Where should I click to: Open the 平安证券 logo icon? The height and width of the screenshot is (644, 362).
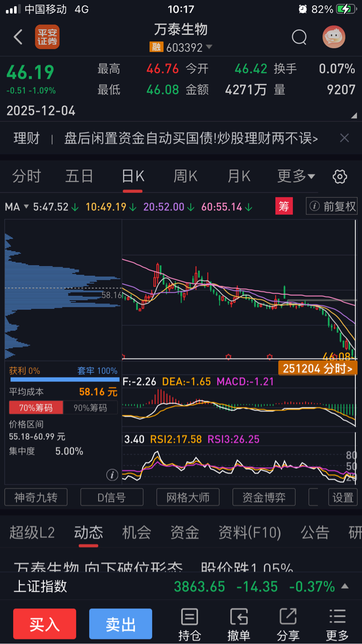click(x=47, y=37)
